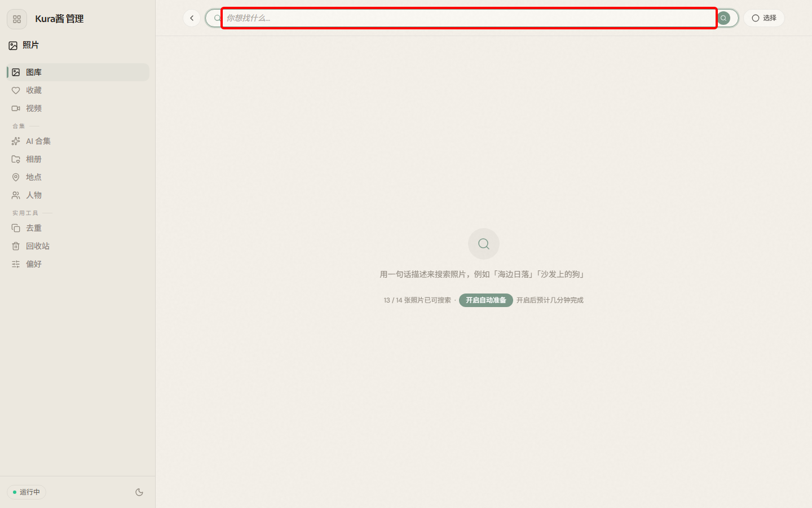This screenshot has width=812, height=508.
Task: Click 13 / 14 张照片已可搜索 text
Action: click(417, 300)
